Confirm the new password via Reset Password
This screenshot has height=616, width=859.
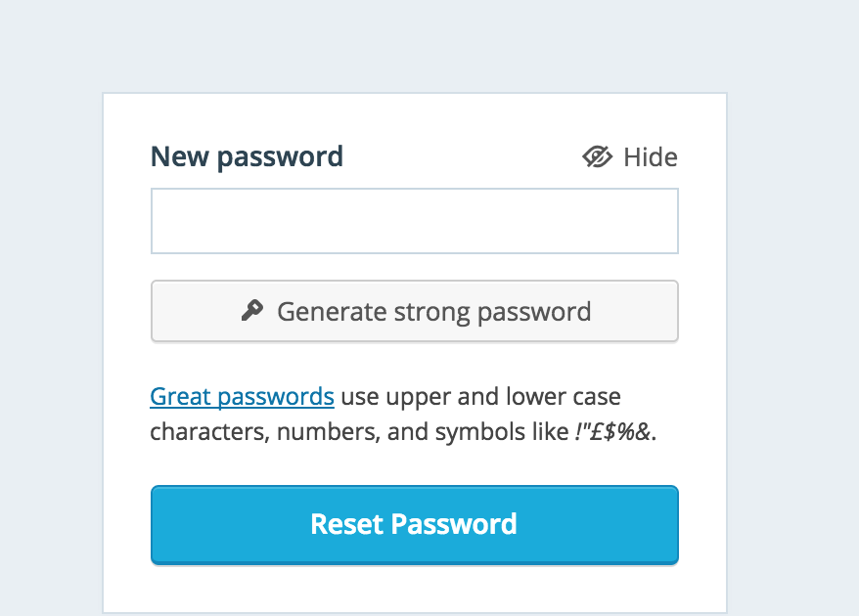(415, 524)
